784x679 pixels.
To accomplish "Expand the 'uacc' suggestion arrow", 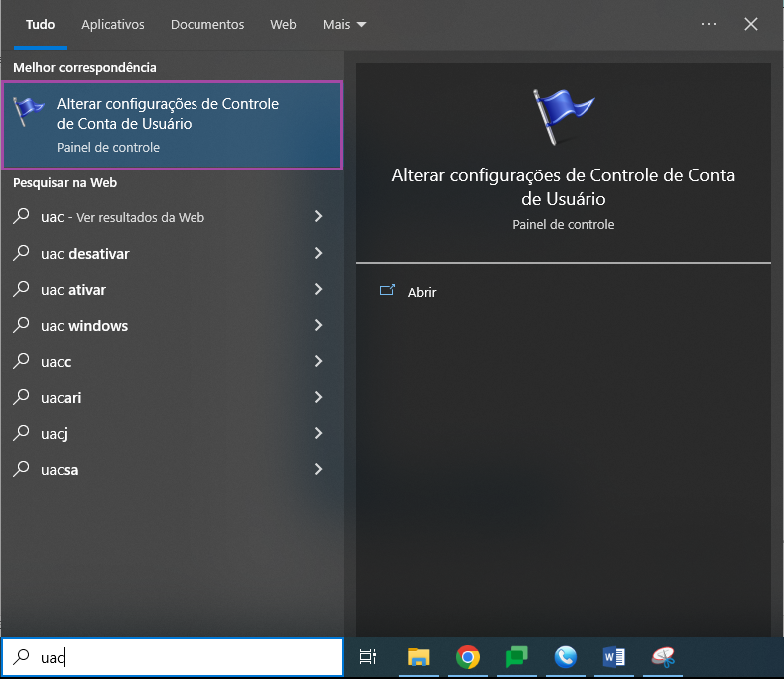I will tap(318, 361).
